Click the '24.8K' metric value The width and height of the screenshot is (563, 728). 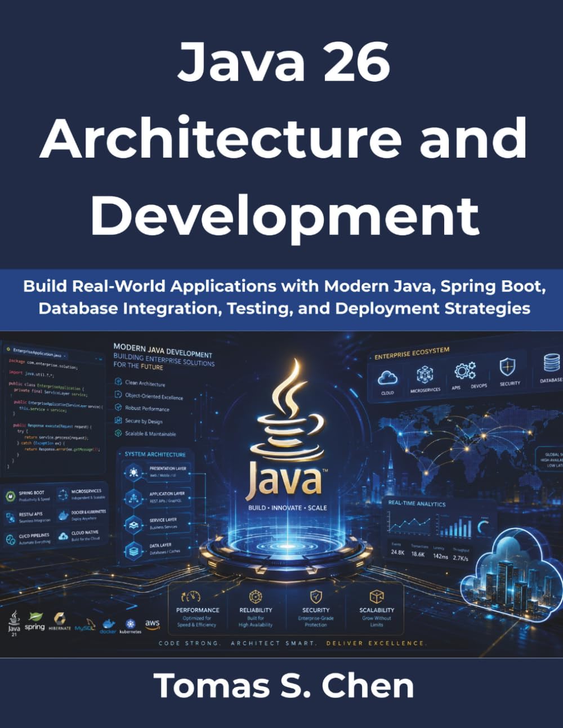tap(397, 552)
